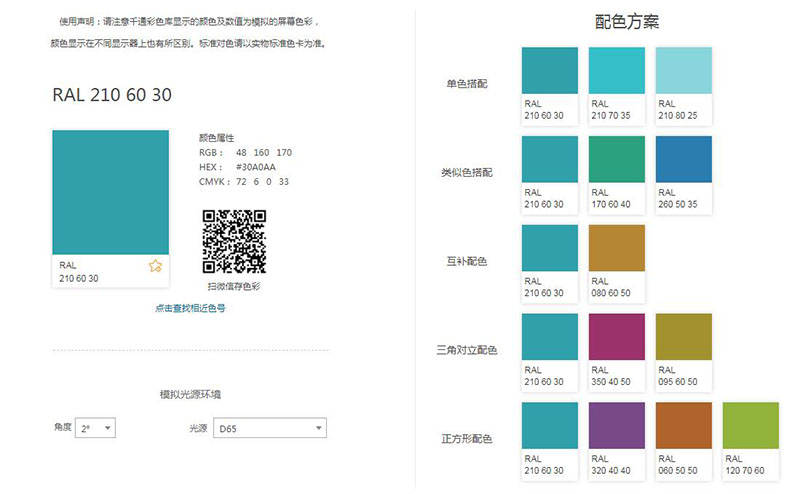This screenshot has height=494, width=800.
Task: Click the 单色搭配 row's first teal swatch
Action: [x=550, y=71]
